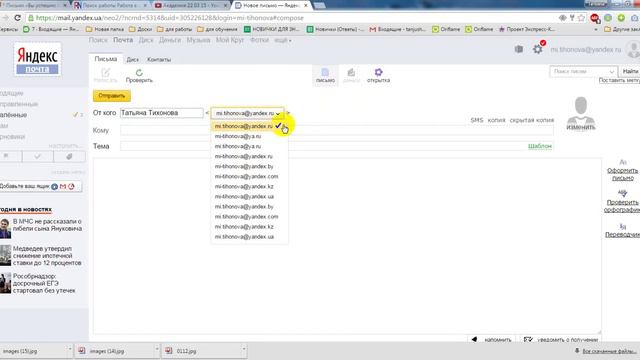
Task: Open the ещё more services menu
Action: click(x=282, y=40)
